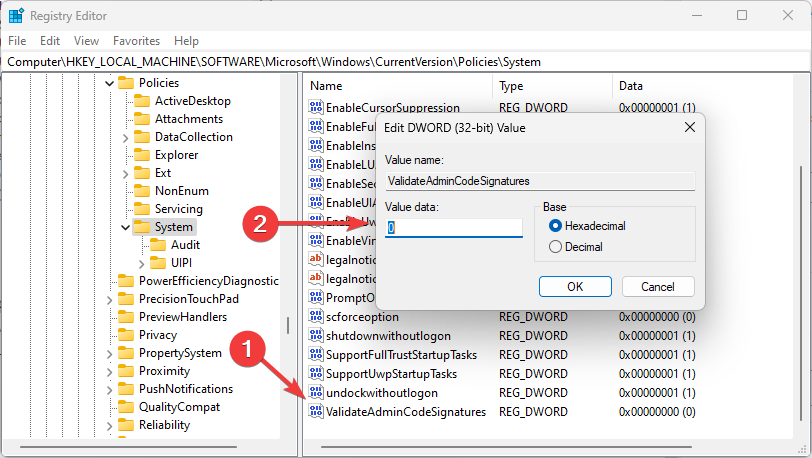Click the Policies folder icon
Image resolution: width=812 pixels, height=458 pixels.
(126, 83)
